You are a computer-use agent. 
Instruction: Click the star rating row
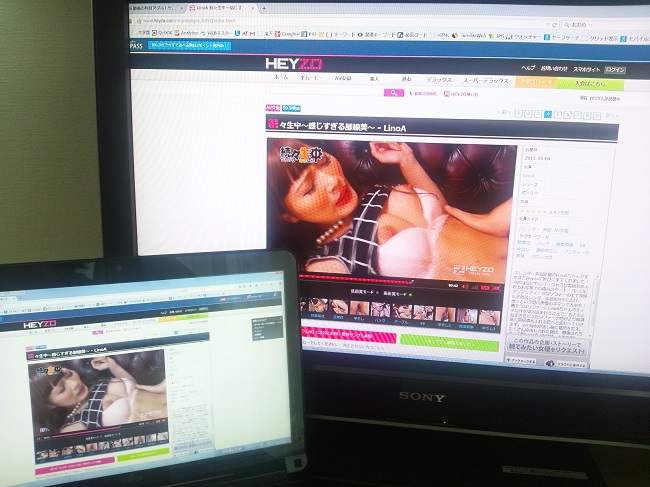(546, 212)
